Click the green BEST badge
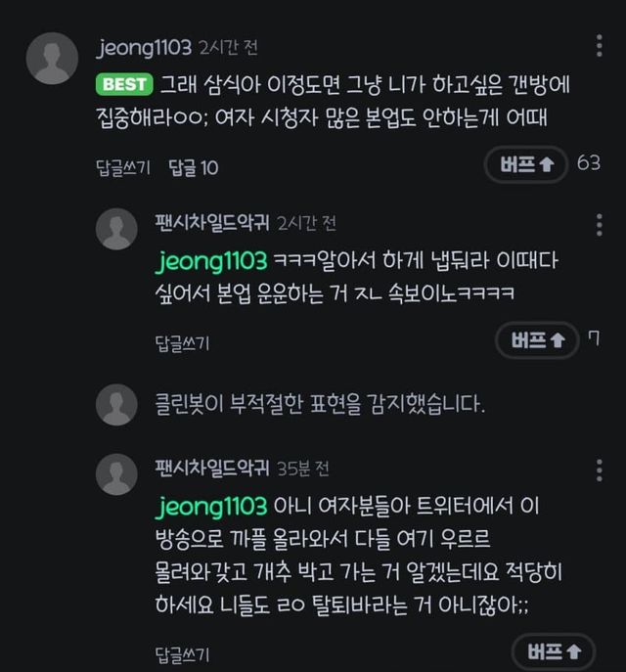Image resolution: width=626 pixels, height=672 pixels. pyautogui.click(x=124, y=84)
